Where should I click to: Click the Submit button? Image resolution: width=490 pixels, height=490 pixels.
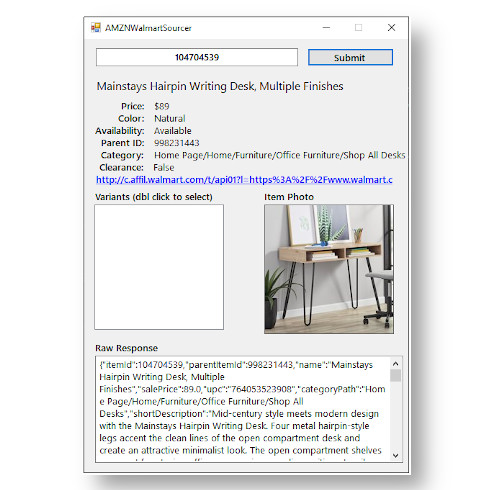350,57
